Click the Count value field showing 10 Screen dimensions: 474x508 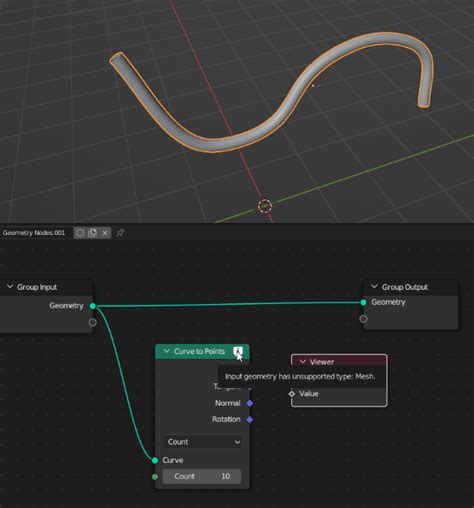(202, 476)
